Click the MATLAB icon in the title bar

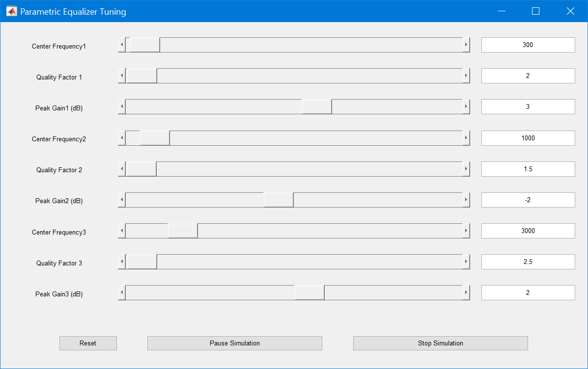click(x=11, y=11)
